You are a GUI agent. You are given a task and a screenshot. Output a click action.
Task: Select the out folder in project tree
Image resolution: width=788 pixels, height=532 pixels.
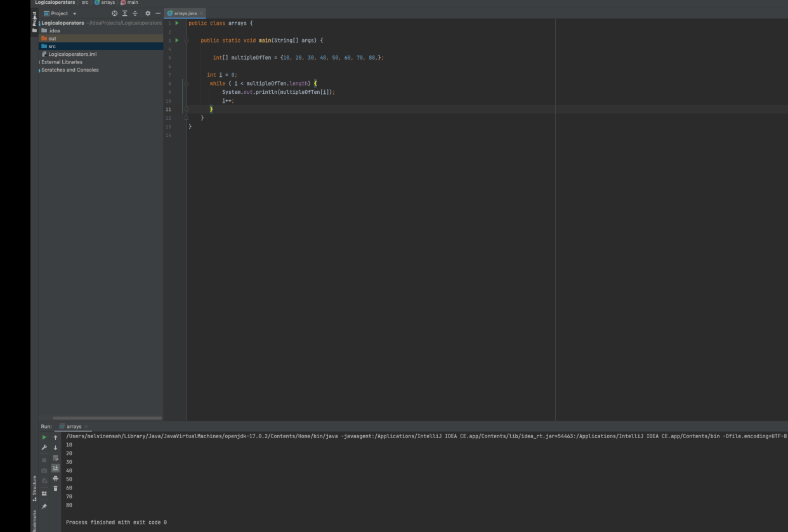52,39
